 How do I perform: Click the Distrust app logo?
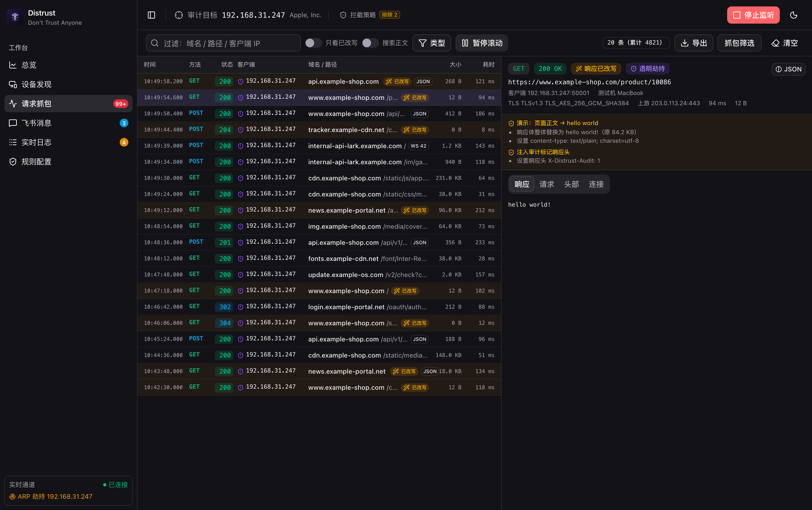click(15, 17)
